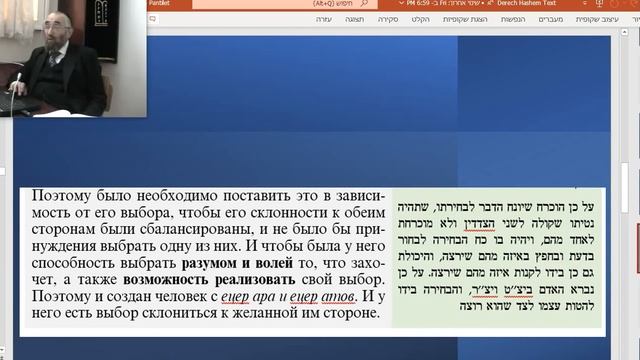Click the underlined italic words ецер ара
Viewport: 640px width, 360px height.
249,296
